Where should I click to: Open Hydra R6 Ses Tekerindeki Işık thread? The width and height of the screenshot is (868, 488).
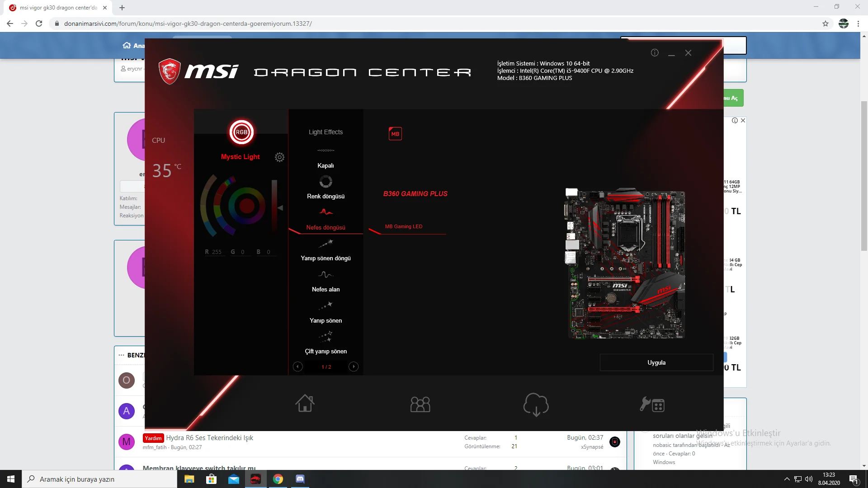point(209,438)
